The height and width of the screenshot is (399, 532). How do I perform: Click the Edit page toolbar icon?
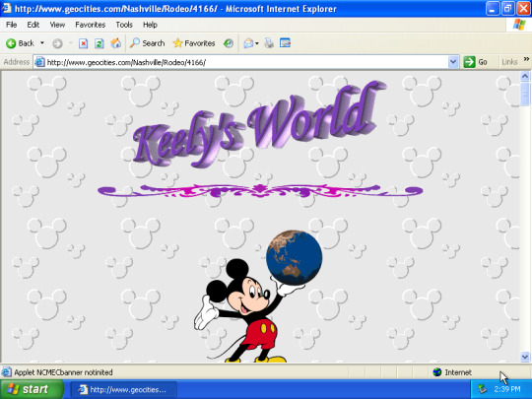pos(285,43)
